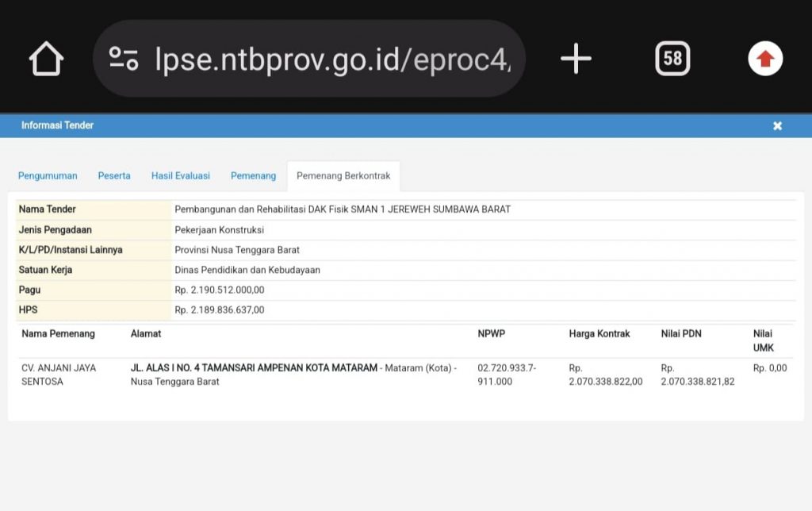Switch to the Pengumuman tab
The image size is (812, 511).
pos(48,175)
